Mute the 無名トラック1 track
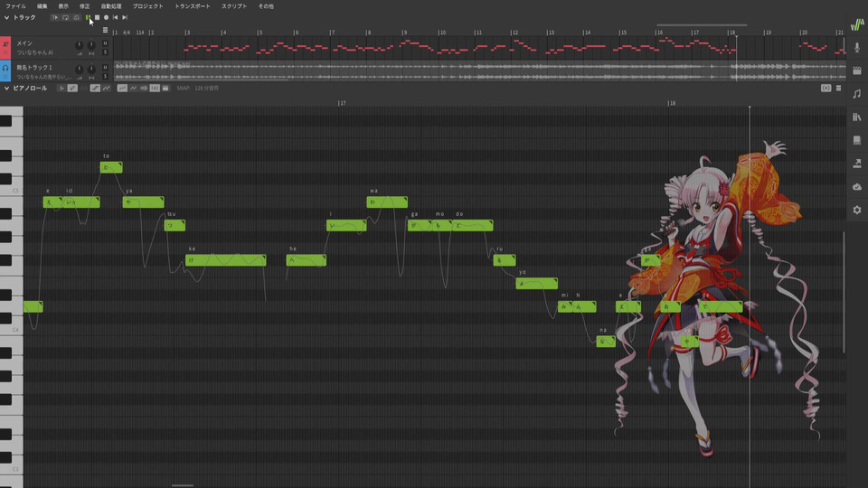The image size is (868, 488). pos(105,68)
